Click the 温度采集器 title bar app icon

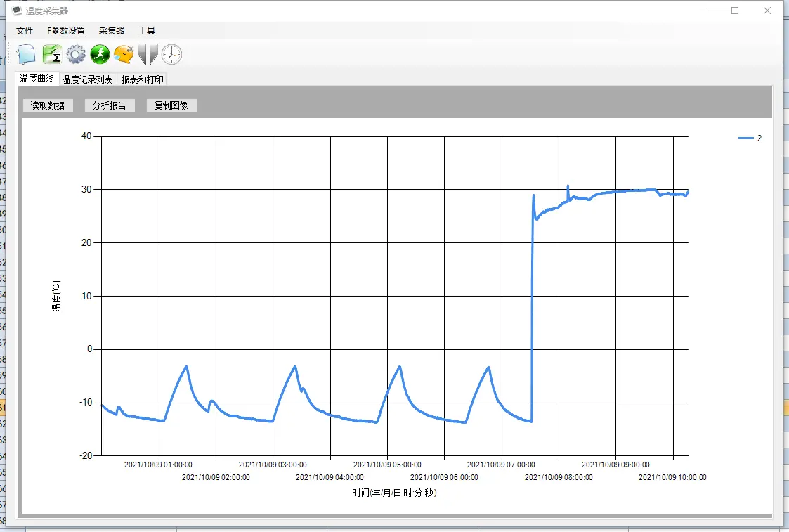18,11
